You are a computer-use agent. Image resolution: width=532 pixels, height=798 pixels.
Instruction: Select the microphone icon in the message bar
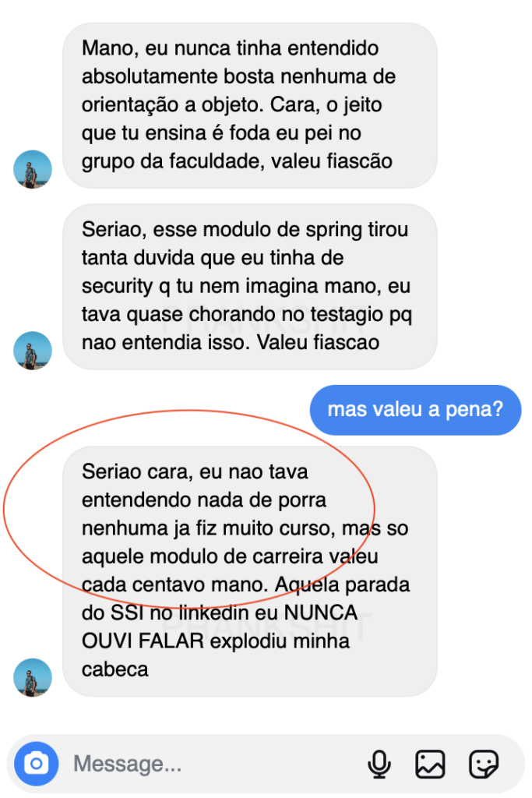[379, 764]
